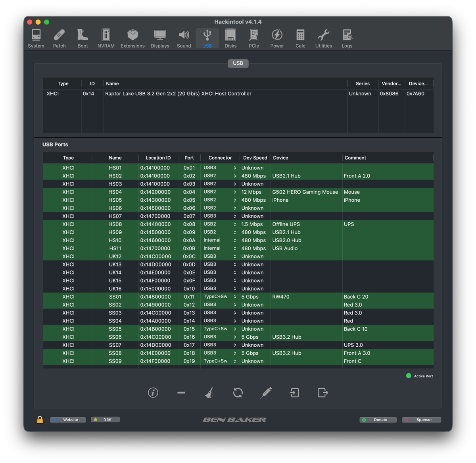Image resolution: width=476 pixels, height=463 pixels.
Task: Click the USB2.0 Hub device cell
Action: pos(287,240)
